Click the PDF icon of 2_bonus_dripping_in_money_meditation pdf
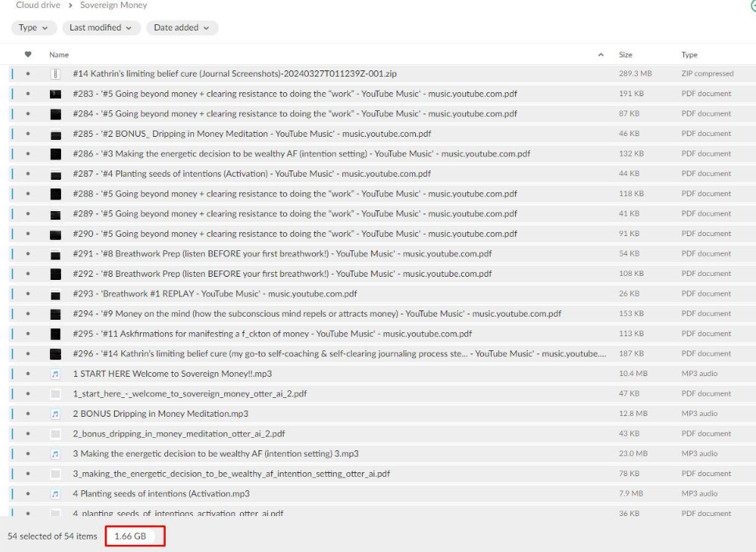The image size is (756, 552). click(56, 434)
